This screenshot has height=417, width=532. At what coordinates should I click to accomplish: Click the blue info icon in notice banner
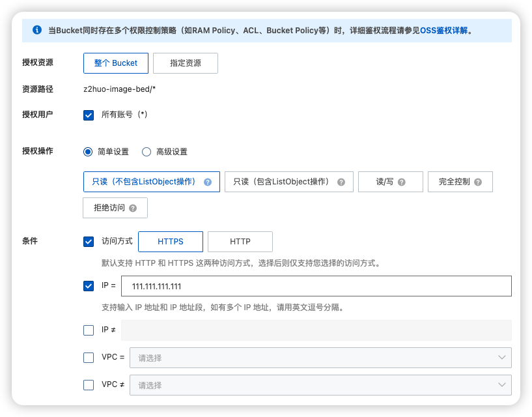(37, 30)
